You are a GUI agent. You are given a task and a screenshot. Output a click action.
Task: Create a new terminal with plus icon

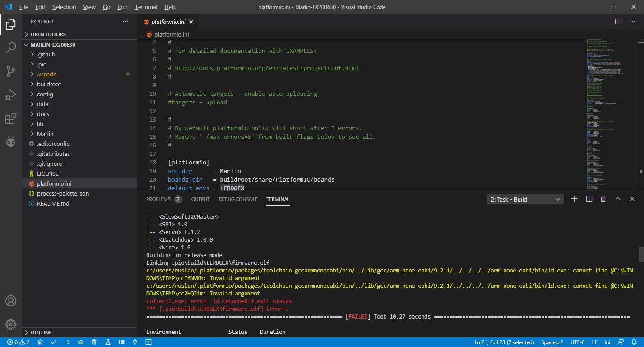coord(574,199)
